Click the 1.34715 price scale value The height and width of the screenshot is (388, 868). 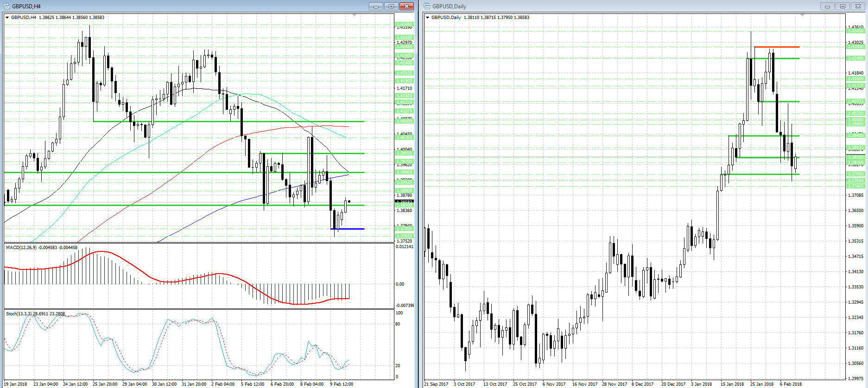click(x=856, y=257)
